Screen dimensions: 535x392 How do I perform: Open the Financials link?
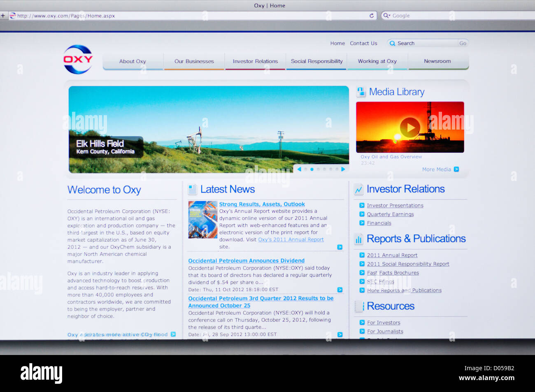(x=379, y=223)
